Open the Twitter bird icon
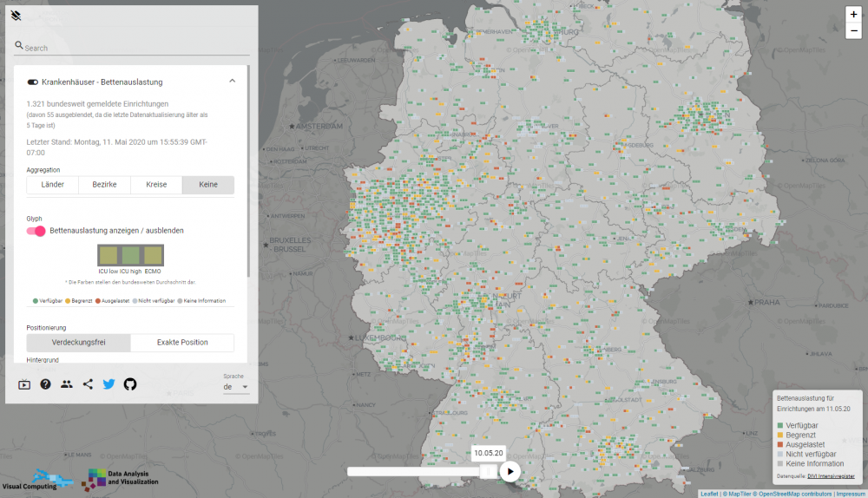This screenshot has width=868, height=498. pyautogui.click(x=108, y=384)
